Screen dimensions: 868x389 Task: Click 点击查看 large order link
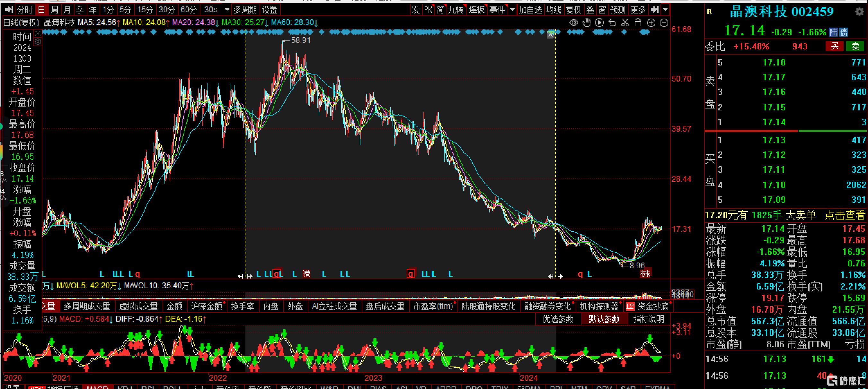pyautogui.click(x=845, y=215)
